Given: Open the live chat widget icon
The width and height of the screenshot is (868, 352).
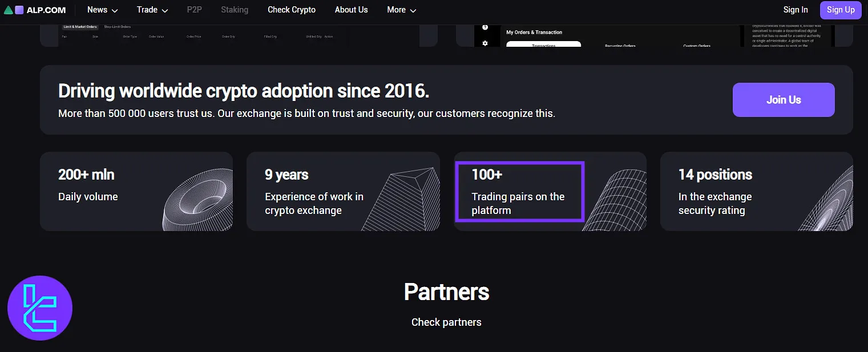Looking at the screenshot, I should pos(39,308).
